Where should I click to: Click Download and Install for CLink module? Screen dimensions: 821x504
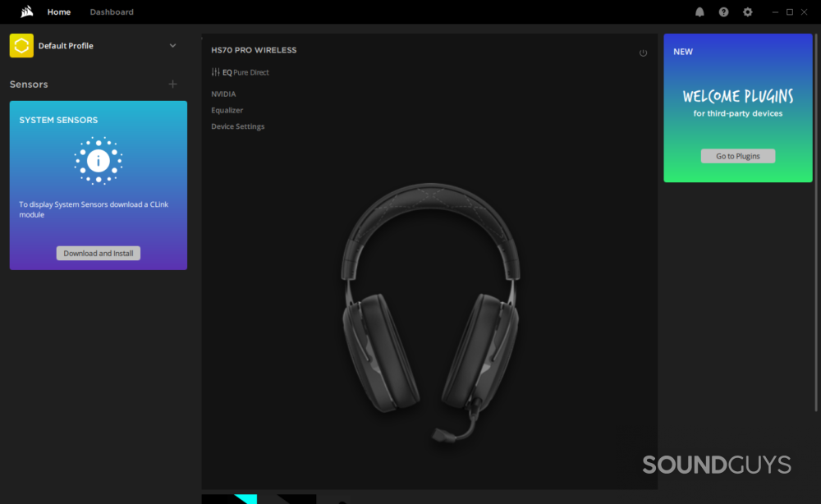coord(98,253)
